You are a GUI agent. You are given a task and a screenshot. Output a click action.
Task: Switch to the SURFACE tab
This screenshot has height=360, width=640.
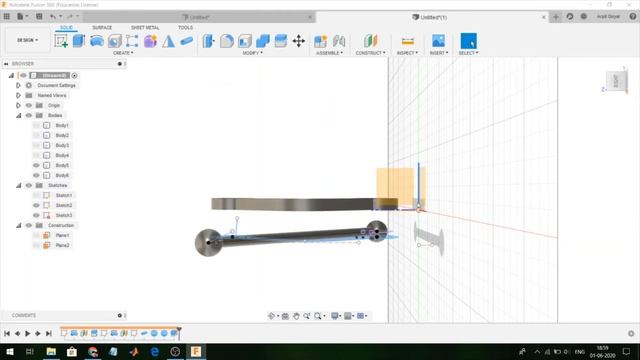coord(102,27)
